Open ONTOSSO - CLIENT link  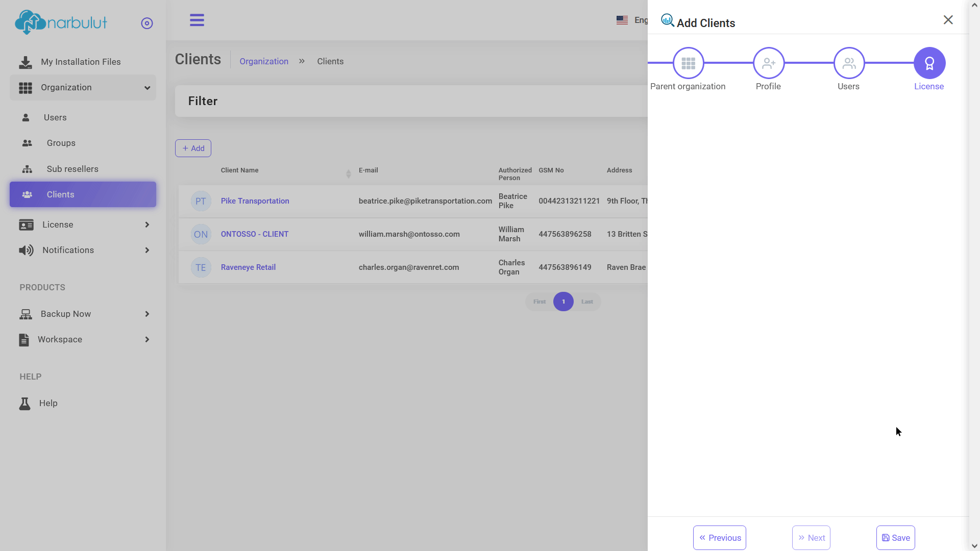click(255, 234)
